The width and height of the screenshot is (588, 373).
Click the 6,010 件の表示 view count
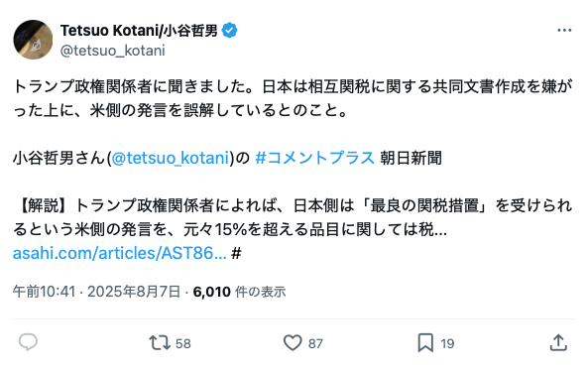pos(239,292)
